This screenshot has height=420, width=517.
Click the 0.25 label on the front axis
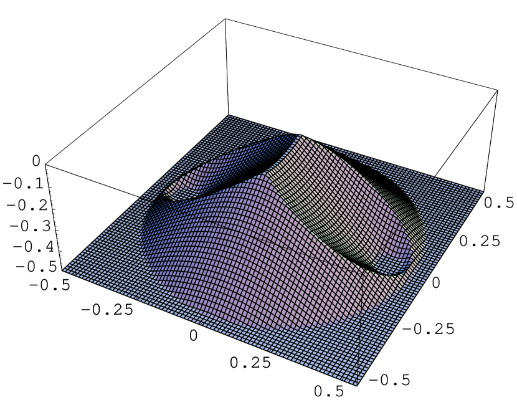pyautogui.click(x=250, y=363)
